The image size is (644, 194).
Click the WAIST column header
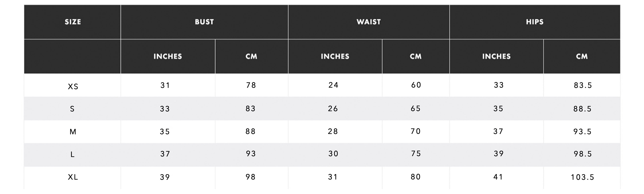tap(368, 22)
